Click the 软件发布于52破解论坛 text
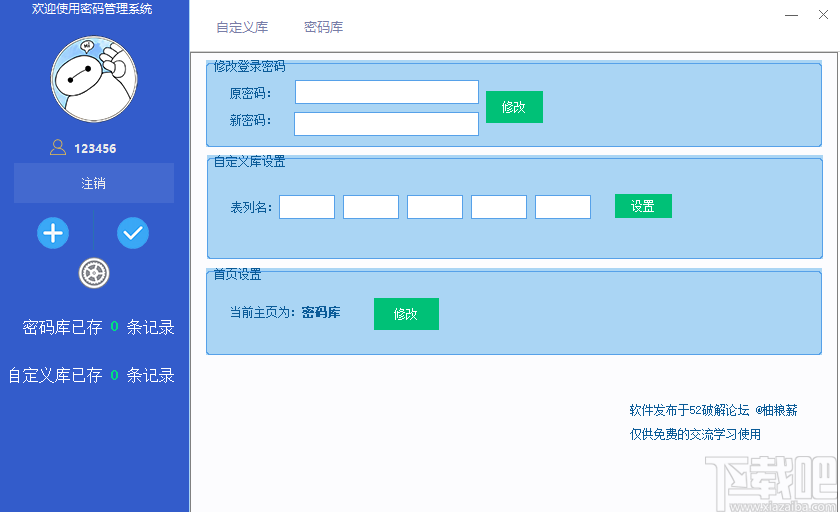840x512 pixels. point(714,410)
